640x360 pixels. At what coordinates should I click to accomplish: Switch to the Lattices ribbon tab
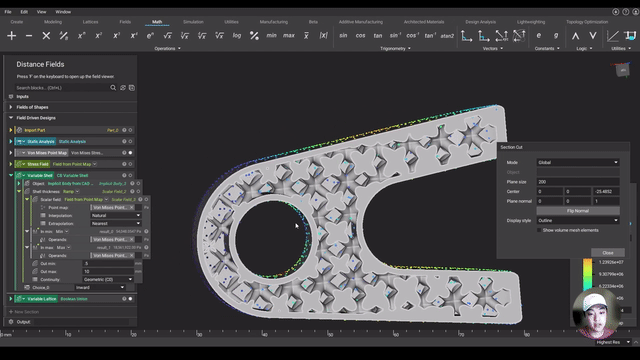click(x=90, y=22)
